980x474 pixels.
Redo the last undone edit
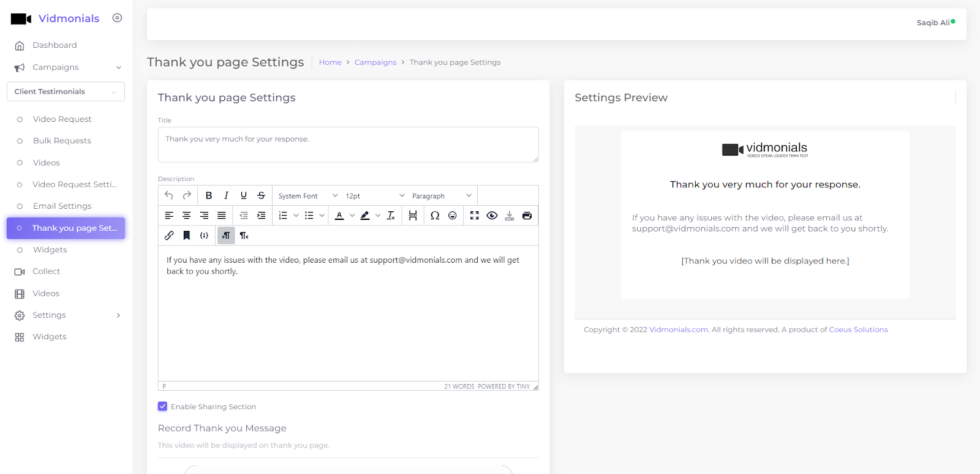[187, 195]
